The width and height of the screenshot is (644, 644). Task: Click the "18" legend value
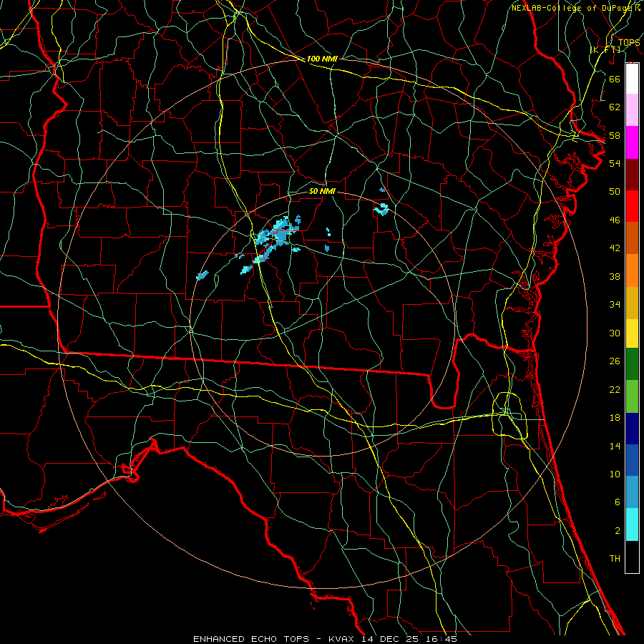click(615, 418)
